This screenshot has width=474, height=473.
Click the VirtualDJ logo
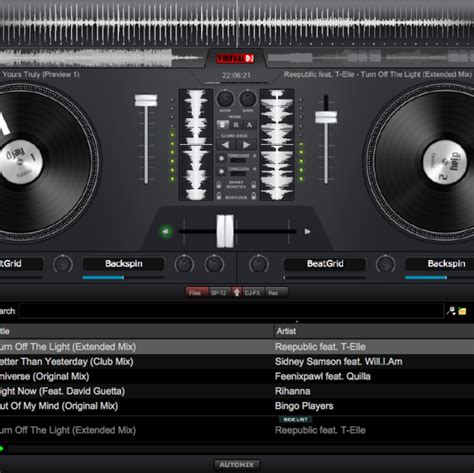tap(236, 59)
